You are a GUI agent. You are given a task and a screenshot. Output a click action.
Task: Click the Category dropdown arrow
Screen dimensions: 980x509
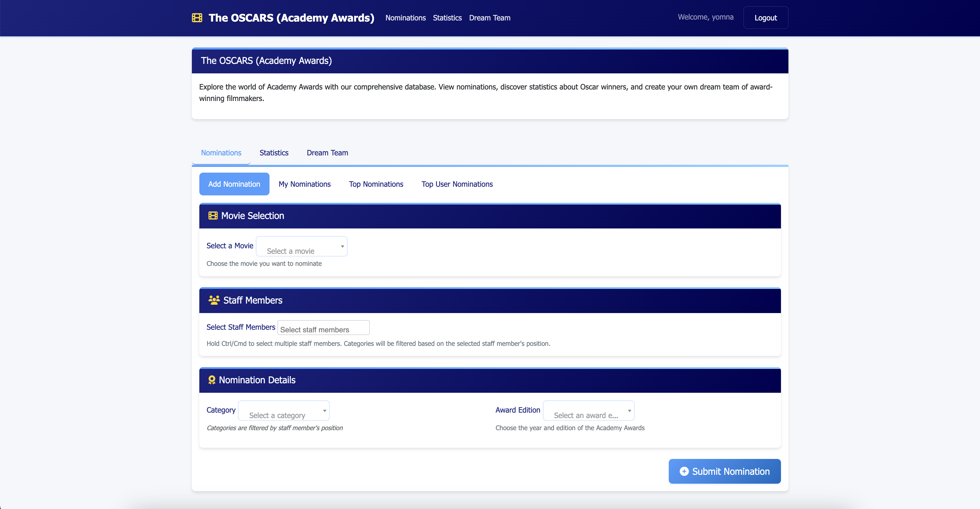point(324,411)
